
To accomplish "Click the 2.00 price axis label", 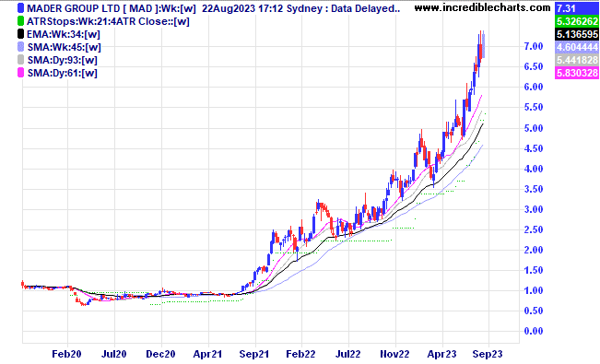I will (534, 250).
